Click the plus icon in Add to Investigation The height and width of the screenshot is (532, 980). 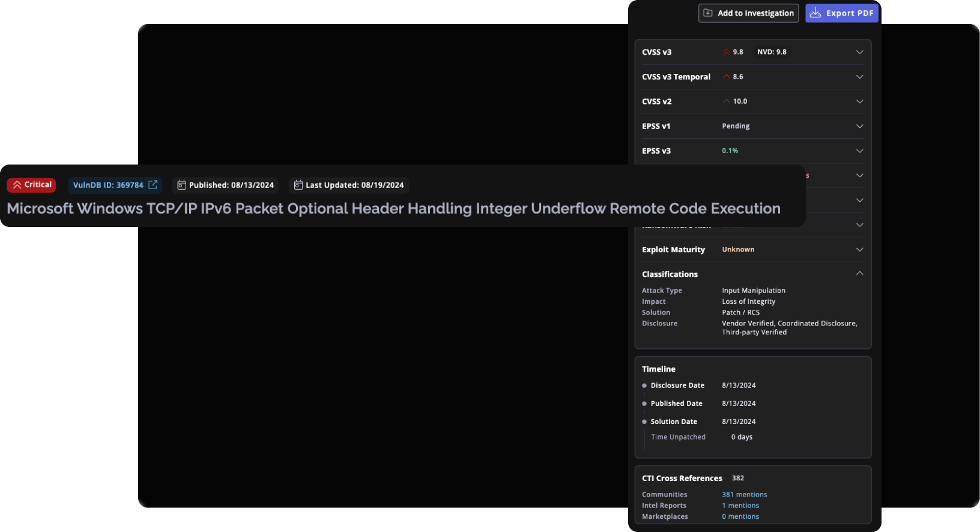coord(708,13)
